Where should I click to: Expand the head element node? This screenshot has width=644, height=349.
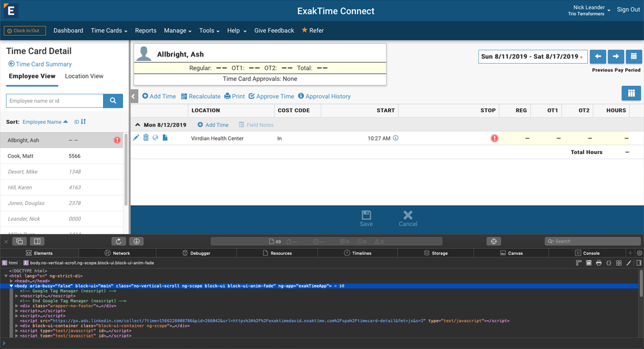click(12, 281)
